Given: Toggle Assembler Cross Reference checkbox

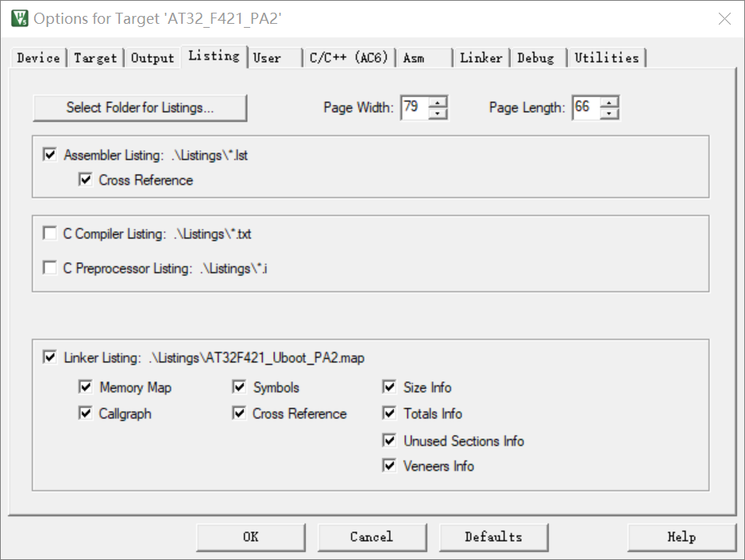Looking at the screenshot, I should pos(85,180).
